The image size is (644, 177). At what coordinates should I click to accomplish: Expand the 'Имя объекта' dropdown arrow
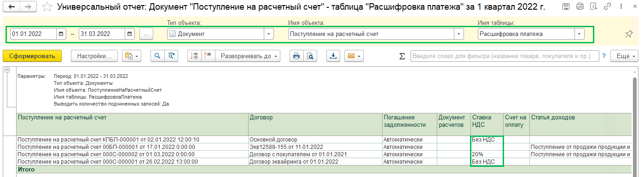(458, 34)
